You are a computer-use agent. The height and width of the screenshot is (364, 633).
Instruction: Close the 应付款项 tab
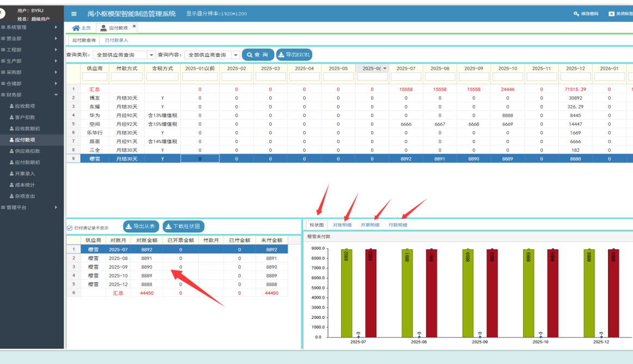[134, 26]
